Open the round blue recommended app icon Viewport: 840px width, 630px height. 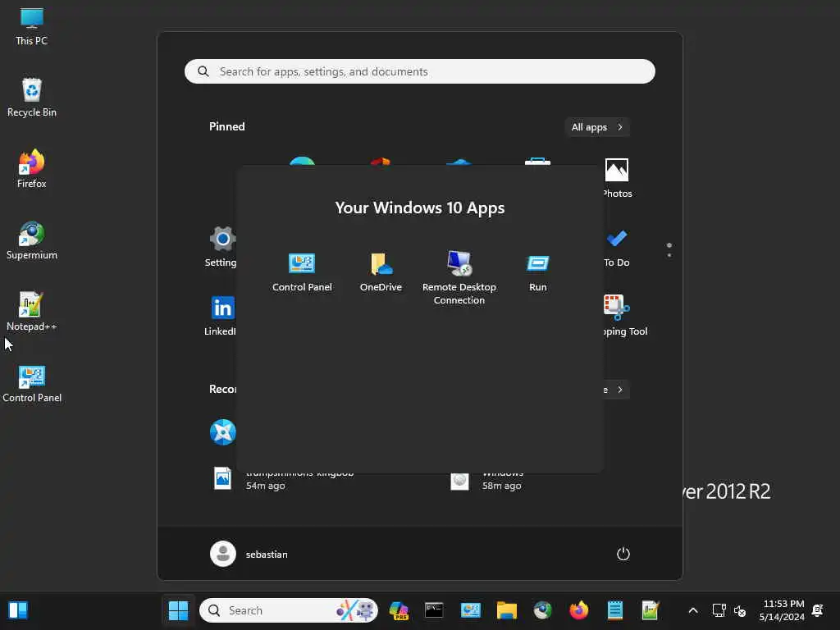click(223, 431)
